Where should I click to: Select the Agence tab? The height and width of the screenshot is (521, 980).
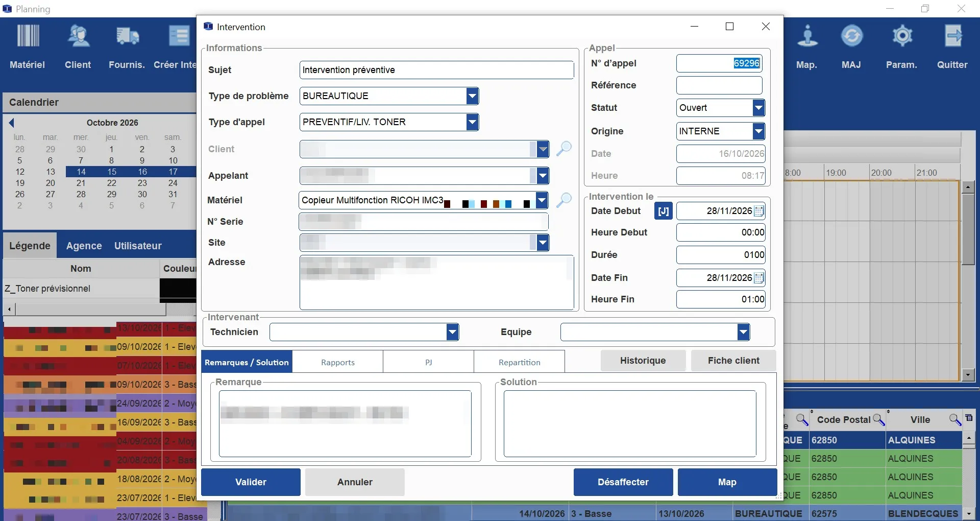[x=84, y=246]
